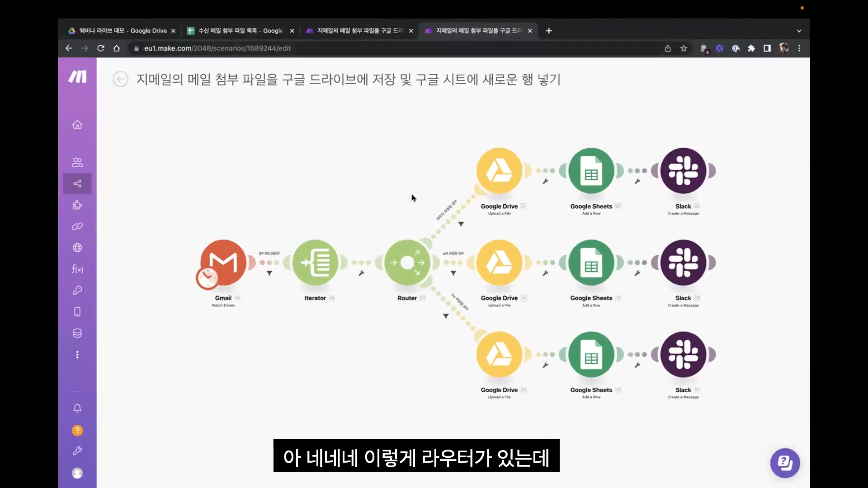Open the Chrome three-dot menu

tap(799, 48)
